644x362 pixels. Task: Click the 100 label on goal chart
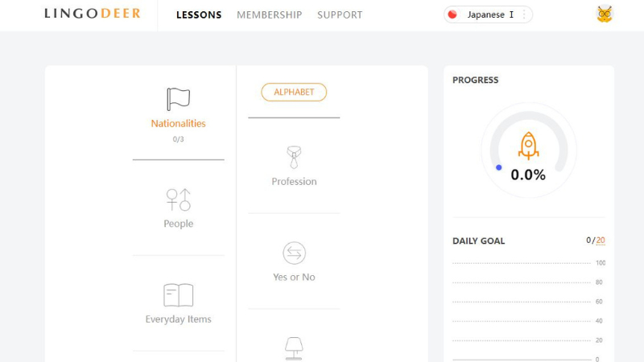pos(601,263)
